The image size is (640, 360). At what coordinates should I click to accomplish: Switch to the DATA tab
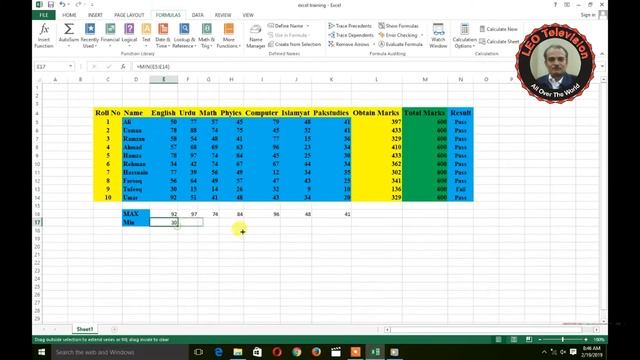(198, 15)
